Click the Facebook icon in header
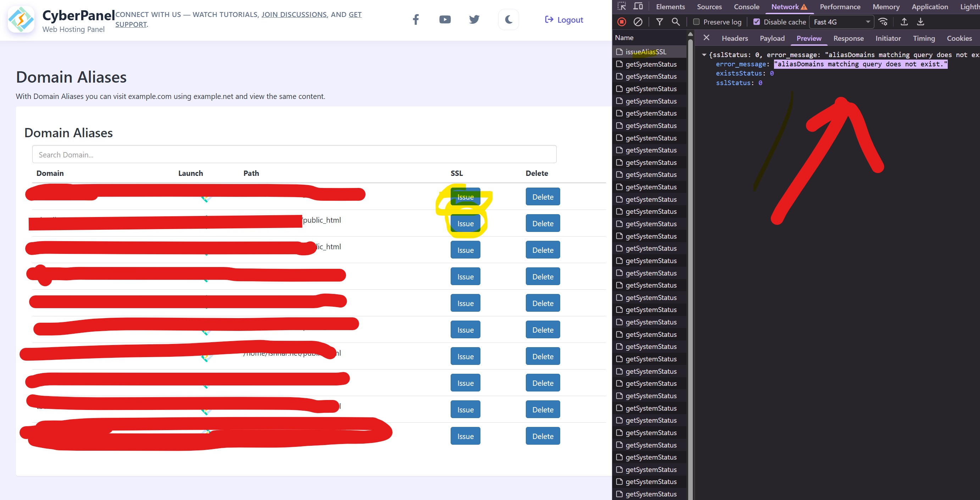 [416, 20]
